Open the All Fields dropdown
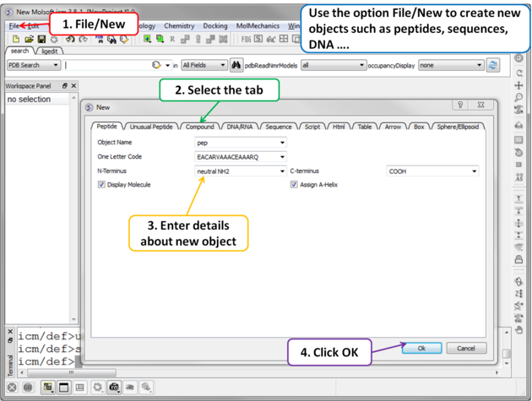Viewport: 532px width, 401px height. [204, 65]
